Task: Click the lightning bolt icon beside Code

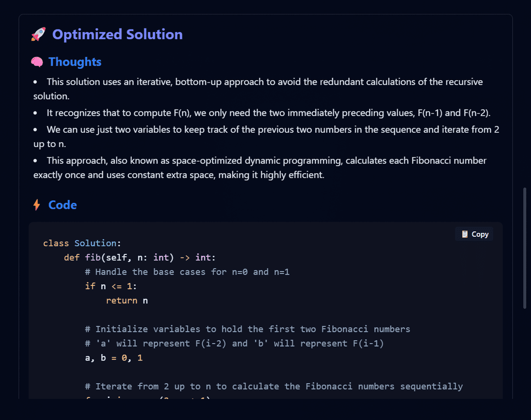Action: click(36, 205)
